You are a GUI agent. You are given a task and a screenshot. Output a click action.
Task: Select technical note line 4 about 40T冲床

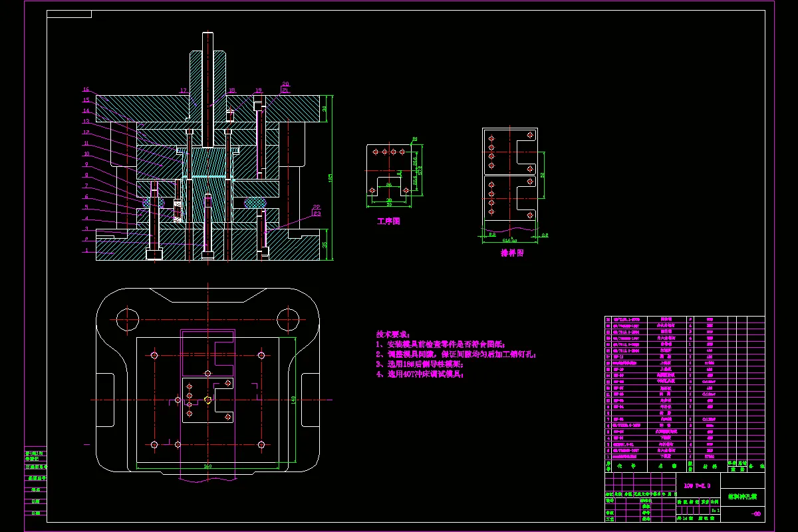(x=420, y=374)
